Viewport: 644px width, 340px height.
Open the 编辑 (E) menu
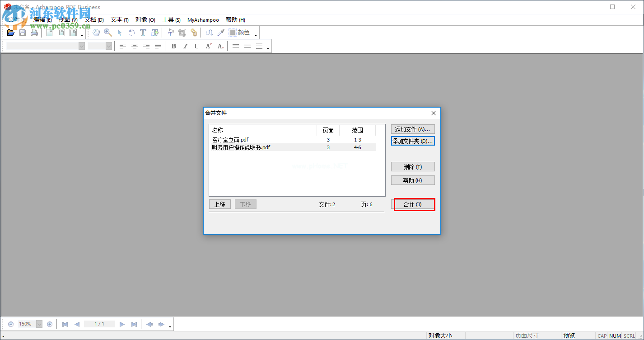(42, 20)
